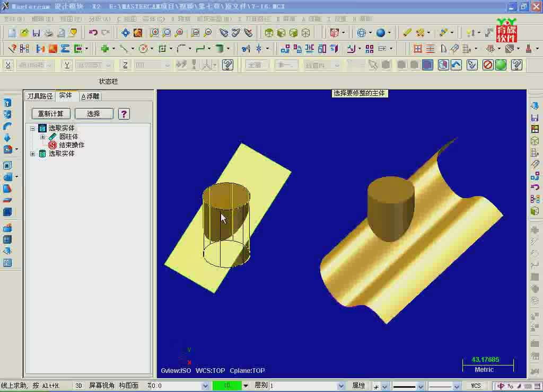Toggle the solid body selection button
Viewport: 543px width, 392px height.
point(428,65)
